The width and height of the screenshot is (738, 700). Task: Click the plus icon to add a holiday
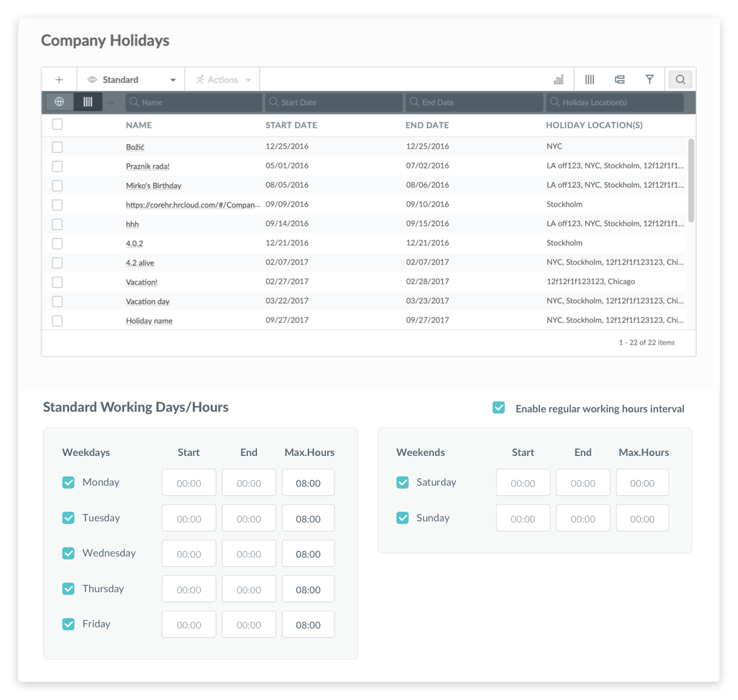(x=59, y=79)
